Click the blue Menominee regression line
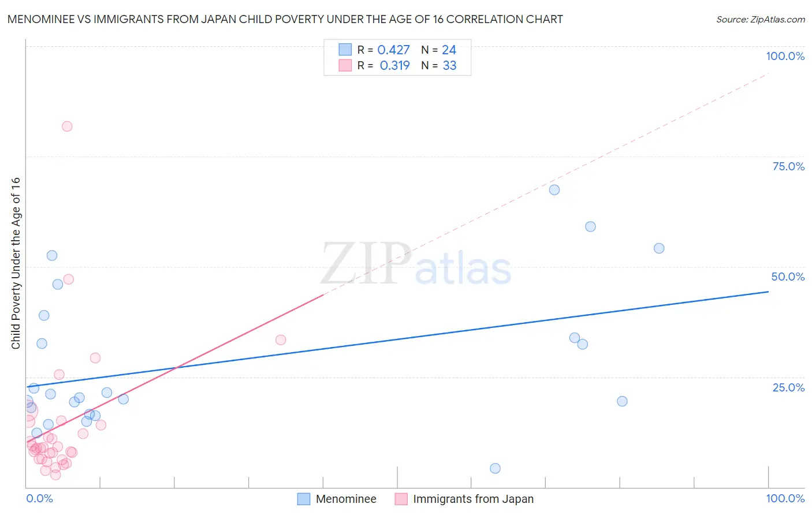This screenshot has height=515, width=812. click(397, 339)
